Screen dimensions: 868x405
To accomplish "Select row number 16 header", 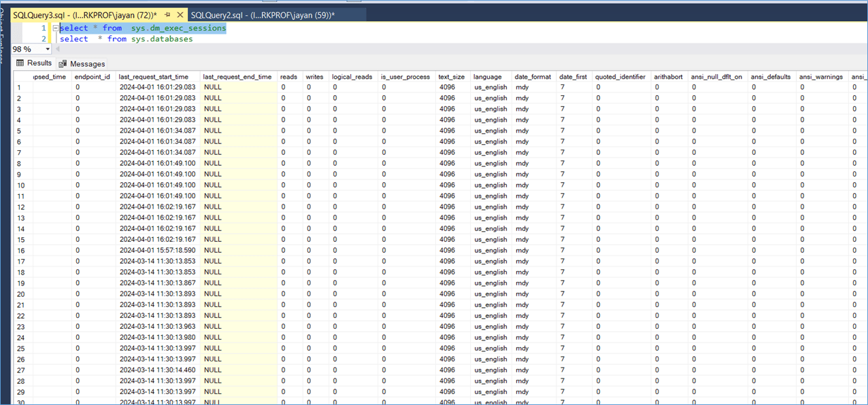I will (x=23, y=250).
